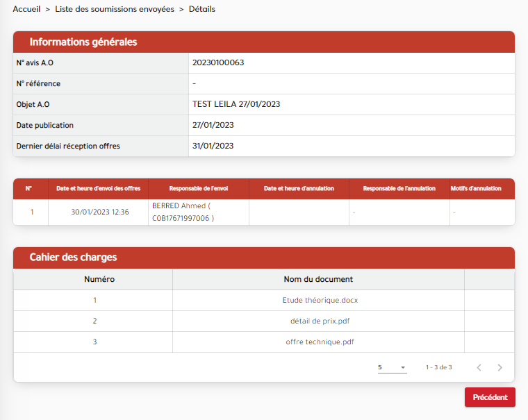Screen dimensions: 528x420
Task: Open Etude théorique.docx document
Action: [x=320, y=301]
